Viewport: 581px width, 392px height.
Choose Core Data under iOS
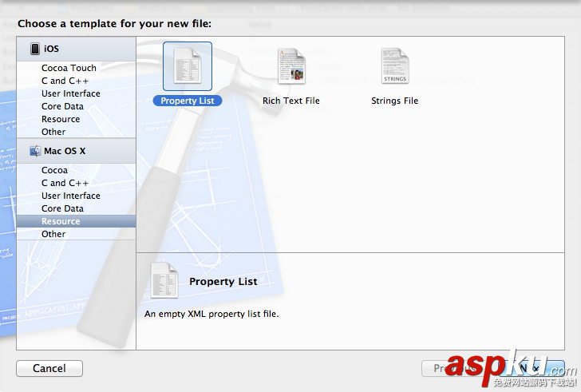click(62, 106)
